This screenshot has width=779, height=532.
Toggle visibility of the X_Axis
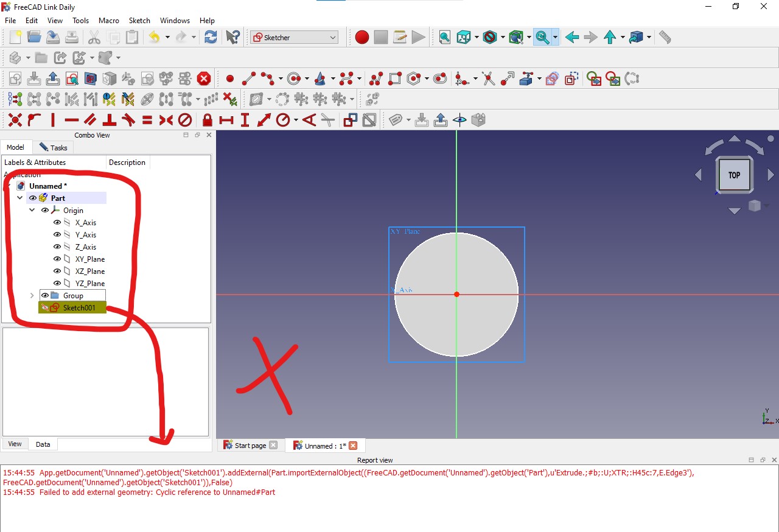coord(57,222)
